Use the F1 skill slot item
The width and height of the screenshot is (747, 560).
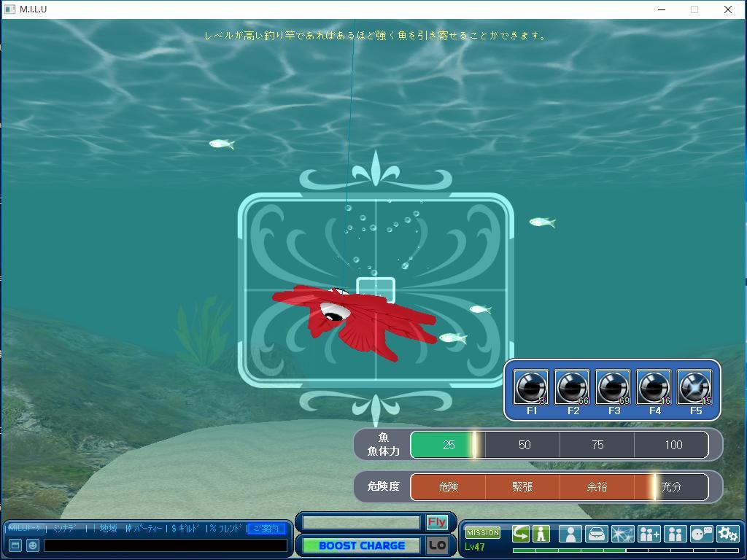point(531,387)
